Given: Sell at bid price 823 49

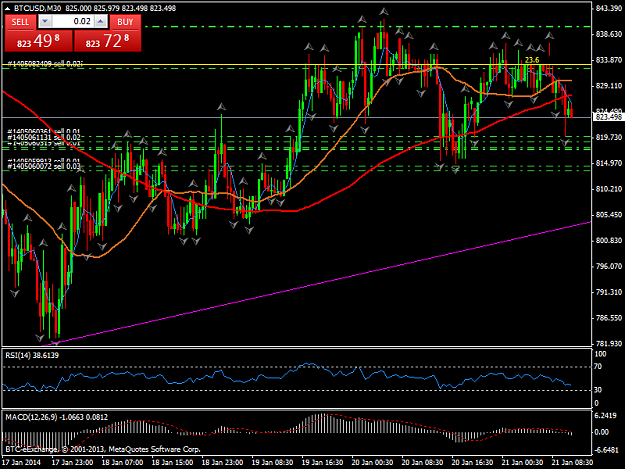Looking at the screenshot, I should point(39,41).
